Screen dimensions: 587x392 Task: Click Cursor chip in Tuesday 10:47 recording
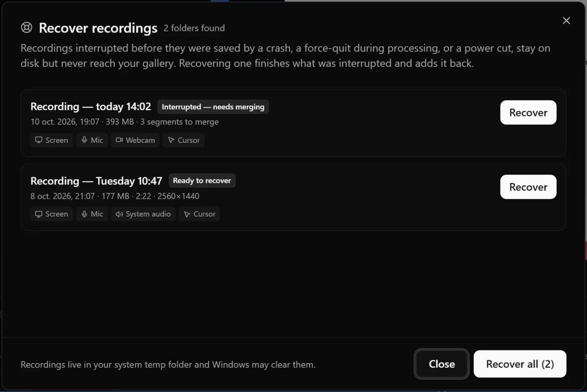click(200, 214)
